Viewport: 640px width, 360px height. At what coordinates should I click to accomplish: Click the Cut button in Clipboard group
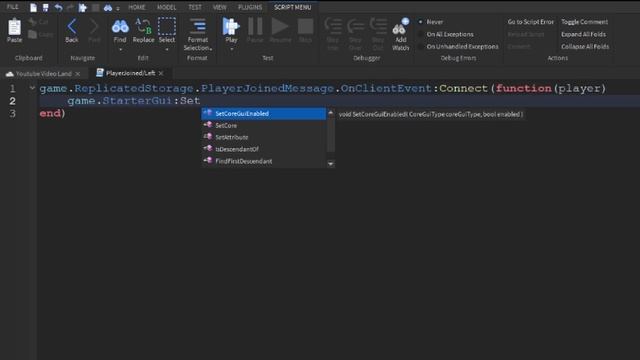pos(39,22)
